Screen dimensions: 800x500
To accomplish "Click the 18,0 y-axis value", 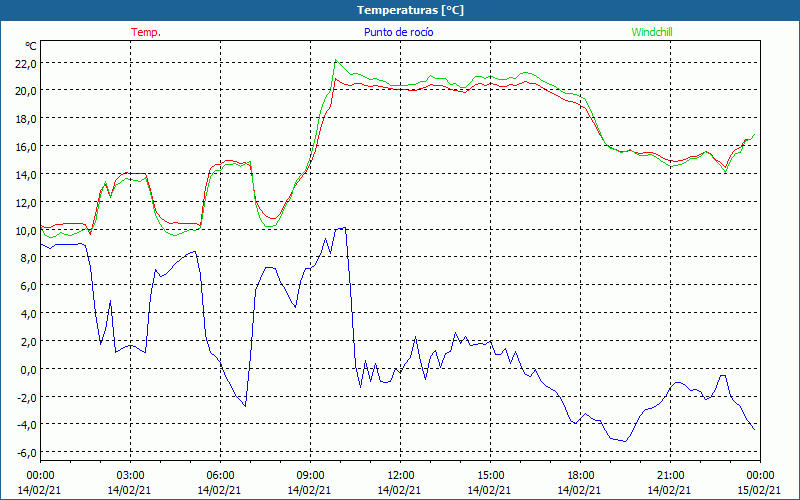I will point(27,119).
